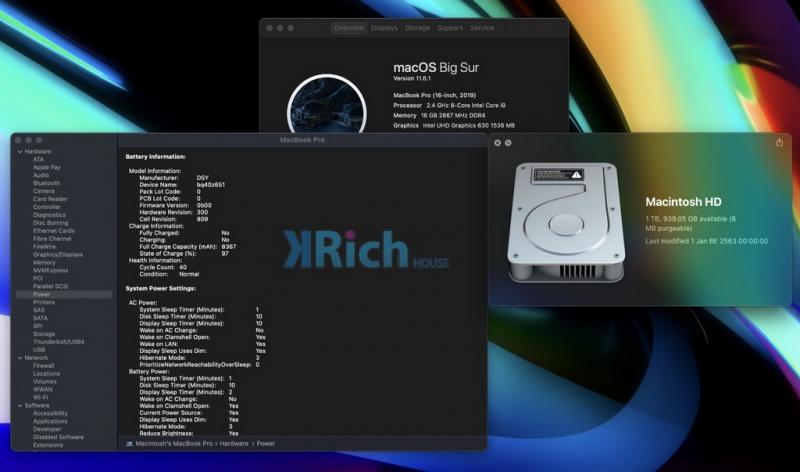Select SPI in the sidebar

click(38, 326)
